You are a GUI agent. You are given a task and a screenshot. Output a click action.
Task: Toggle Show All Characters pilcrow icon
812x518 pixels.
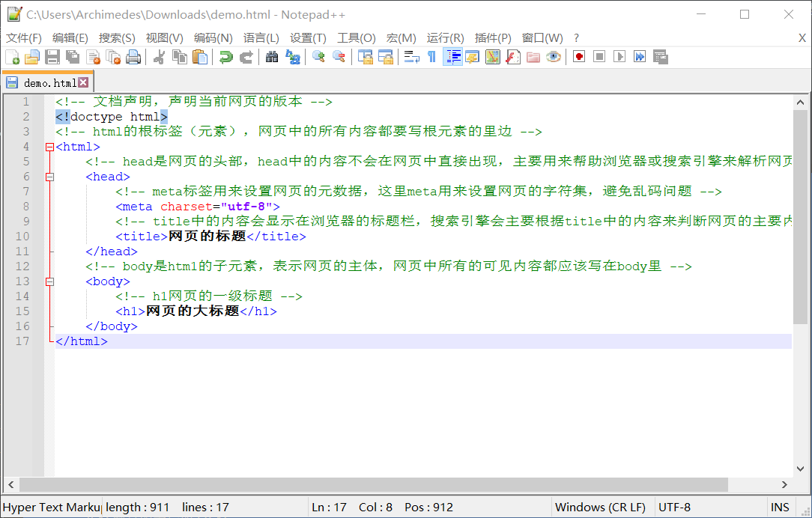tap(433, 56)
